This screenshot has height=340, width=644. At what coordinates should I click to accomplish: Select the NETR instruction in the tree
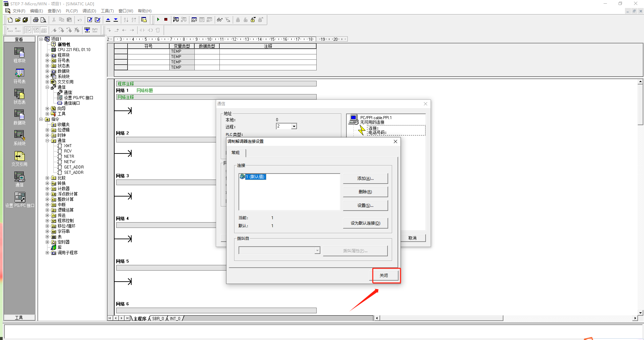coord(69,156)
